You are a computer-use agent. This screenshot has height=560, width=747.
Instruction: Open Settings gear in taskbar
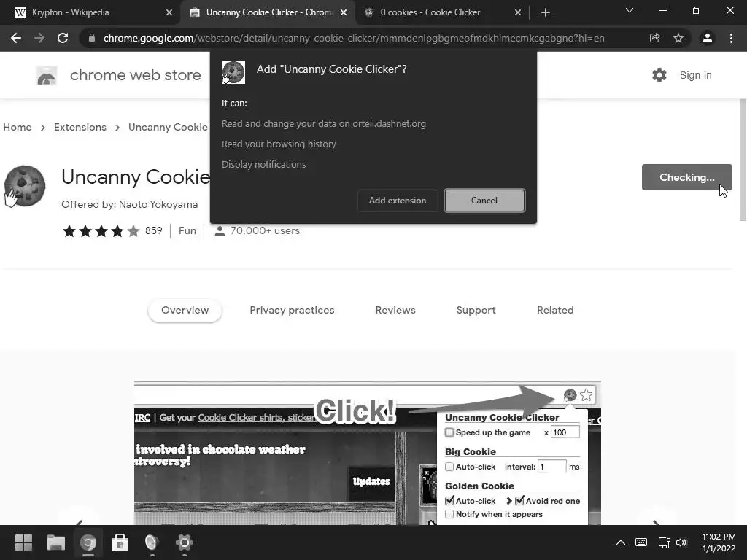click(x=184, y=542)
